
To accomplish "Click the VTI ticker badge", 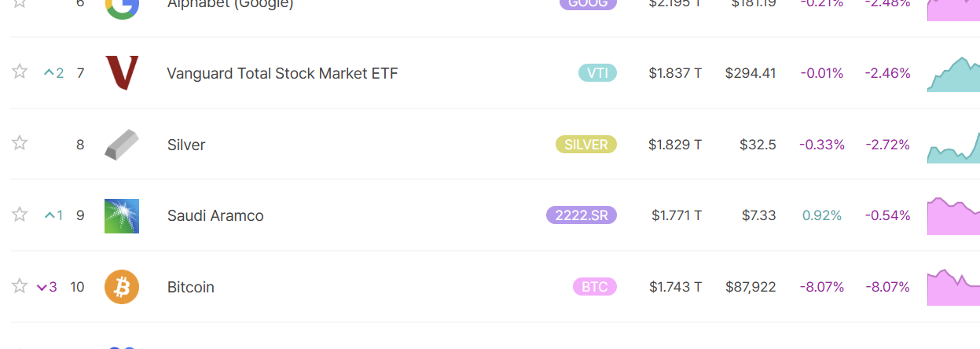I will [x=597, y=74].
